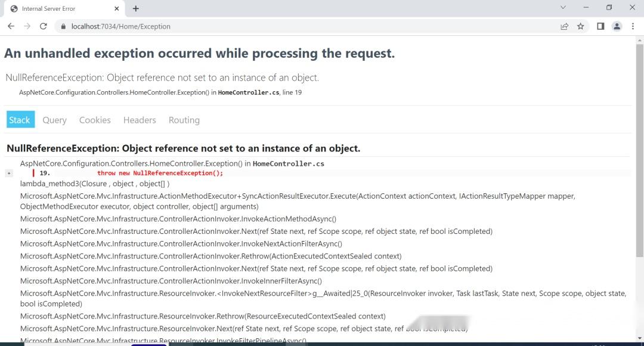
Task: Click the site security padlock icon
Action: (x=63, y=26)
